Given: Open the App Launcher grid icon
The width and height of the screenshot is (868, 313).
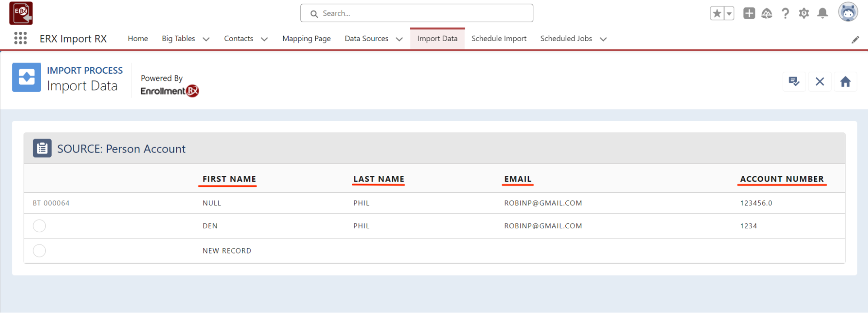Looking at the screenshot, I should pyautogui.click(x=20, y=38).
